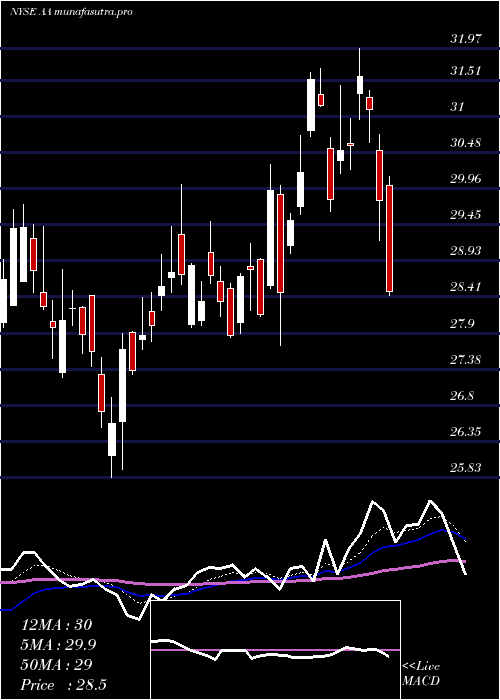Click the 31.51 price axis label
Image resolution: width=500 pixels, height=700 pixels.
pyautogui.click(x=466, y=71)
